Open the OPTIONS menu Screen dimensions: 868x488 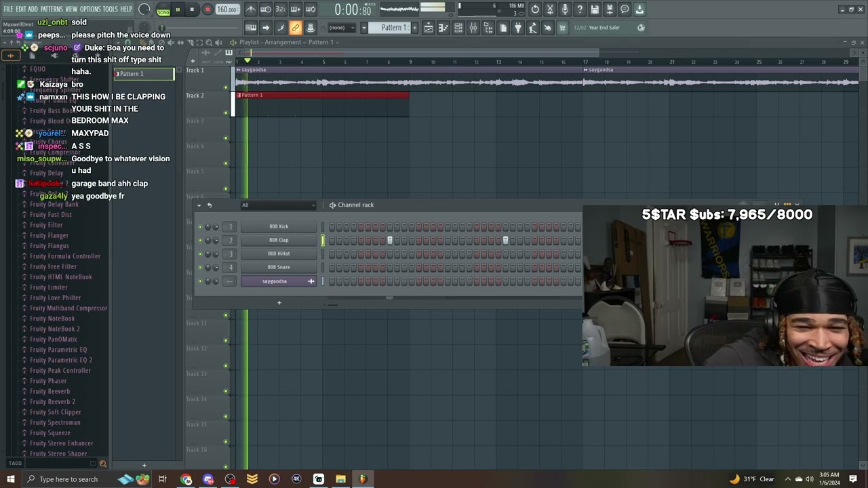[90, 9]
